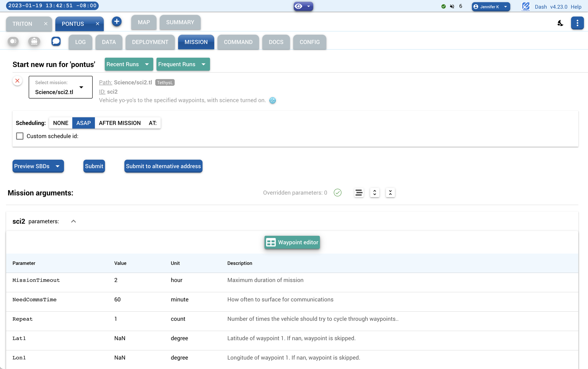
Task: Toggle dark mode moon icon
Action: coord(560,23)
